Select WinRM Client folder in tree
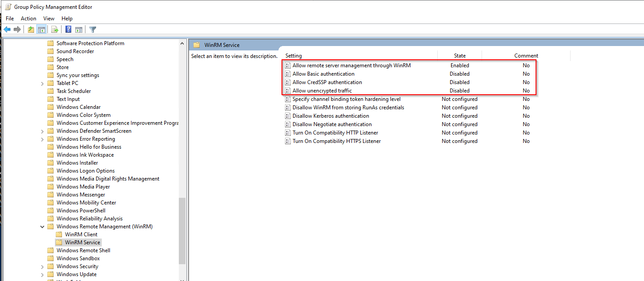Image resolution: width=644 pixels, height=281 pixels. click(81, 235)
